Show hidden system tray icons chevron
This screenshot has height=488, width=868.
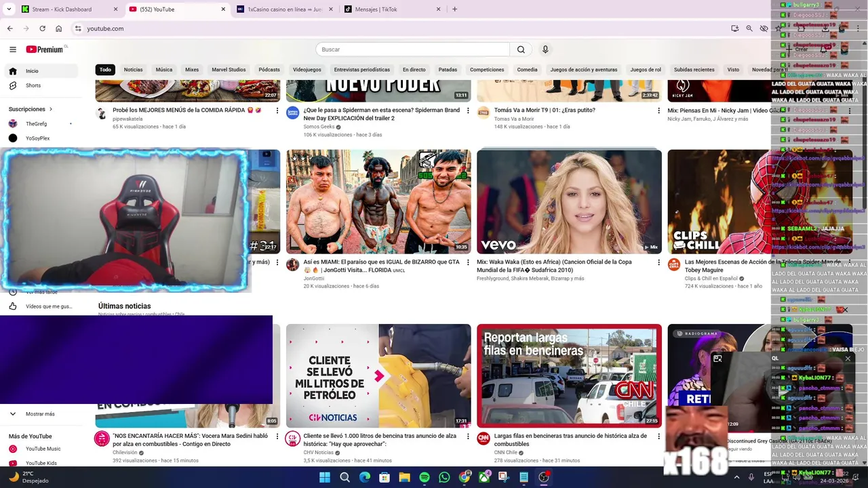(x=737, y=477)
